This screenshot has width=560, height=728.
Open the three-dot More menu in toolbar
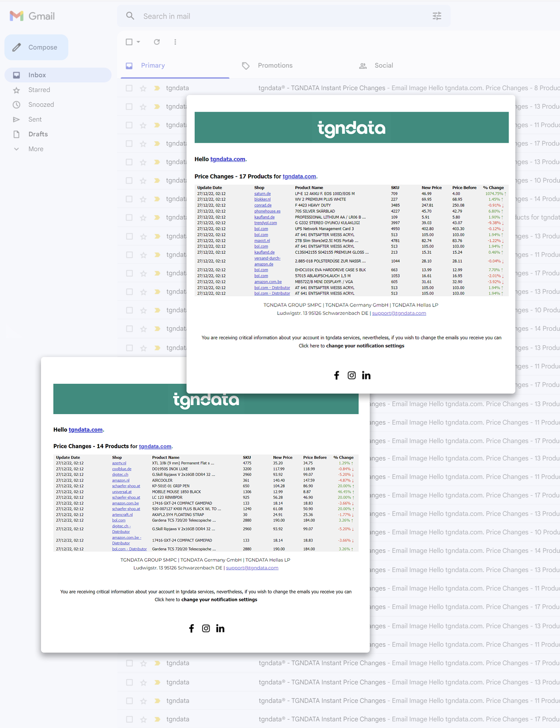coord(175,42)
